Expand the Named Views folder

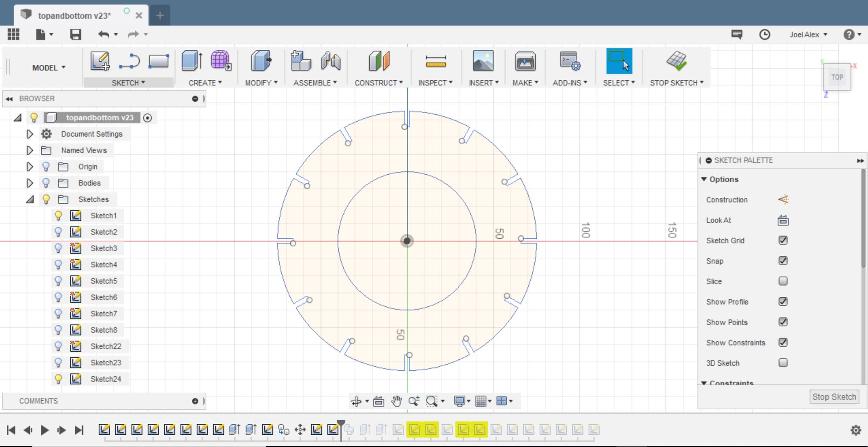coord(29,150)
